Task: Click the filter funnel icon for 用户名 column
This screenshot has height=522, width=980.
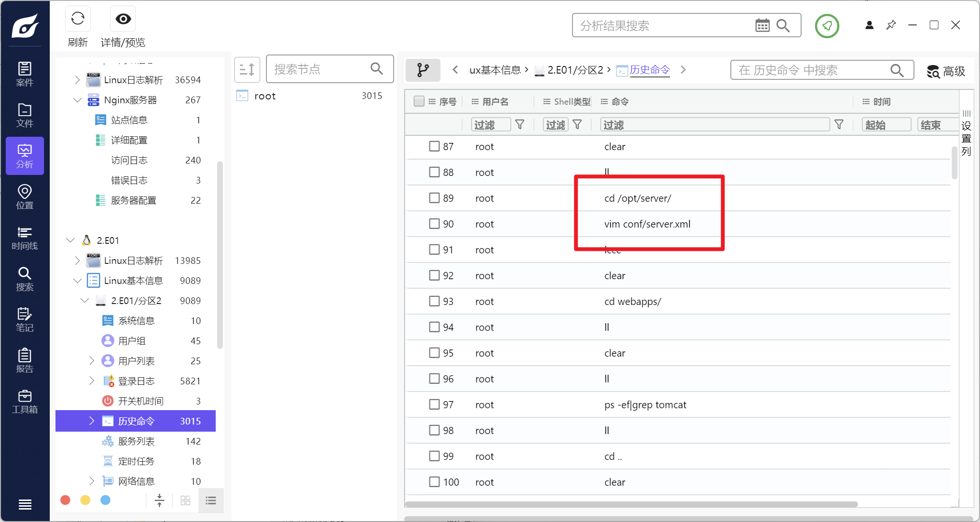Action: [520, 125]
